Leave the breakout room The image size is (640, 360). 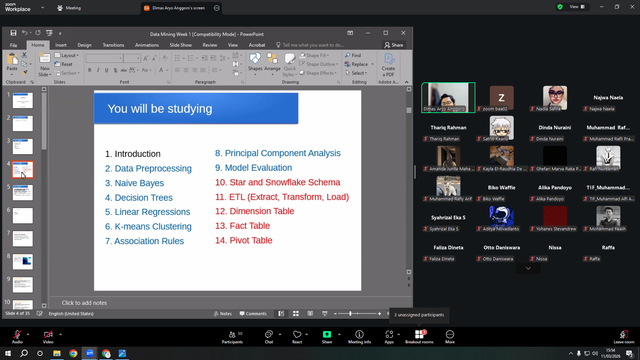point(624,337)
